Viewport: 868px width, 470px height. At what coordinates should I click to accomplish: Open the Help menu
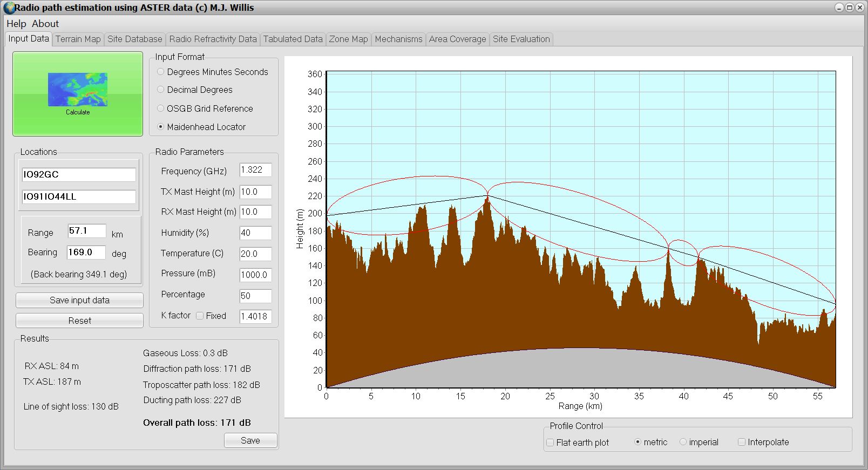pos(16,24)
